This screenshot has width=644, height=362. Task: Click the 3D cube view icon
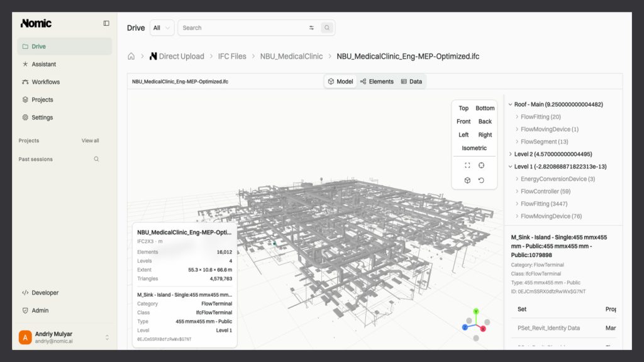[x=467, y=180]
